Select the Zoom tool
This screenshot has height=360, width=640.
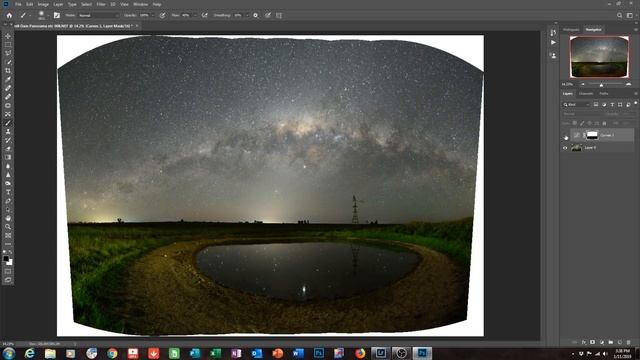(x=8, y=227)
